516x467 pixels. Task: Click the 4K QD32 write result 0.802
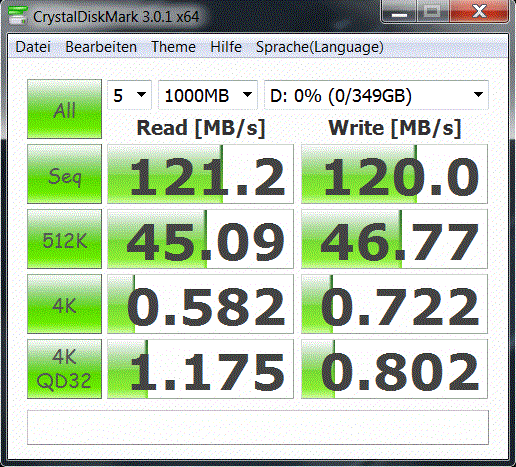coord(394,369)
